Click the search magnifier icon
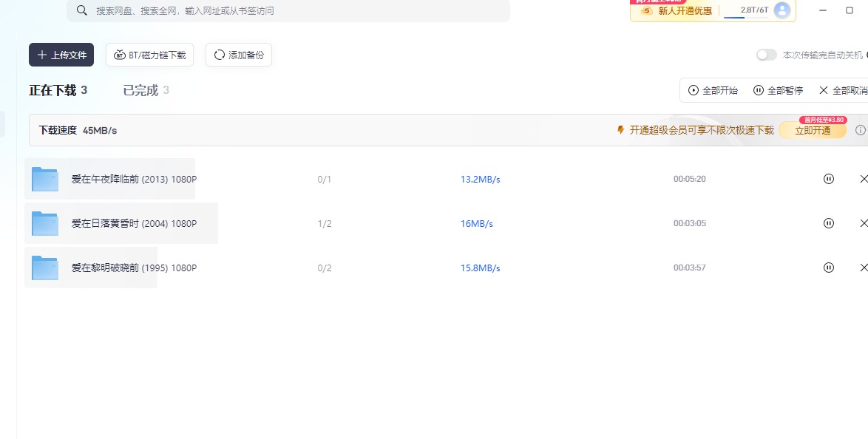This screenshot has width=868, height=439. pos(82,10)
